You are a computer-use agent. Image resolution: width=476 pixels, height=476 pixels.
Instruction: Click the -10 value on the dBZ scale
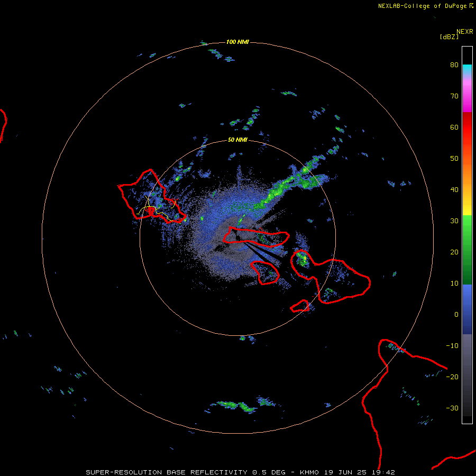pos(452,346)
